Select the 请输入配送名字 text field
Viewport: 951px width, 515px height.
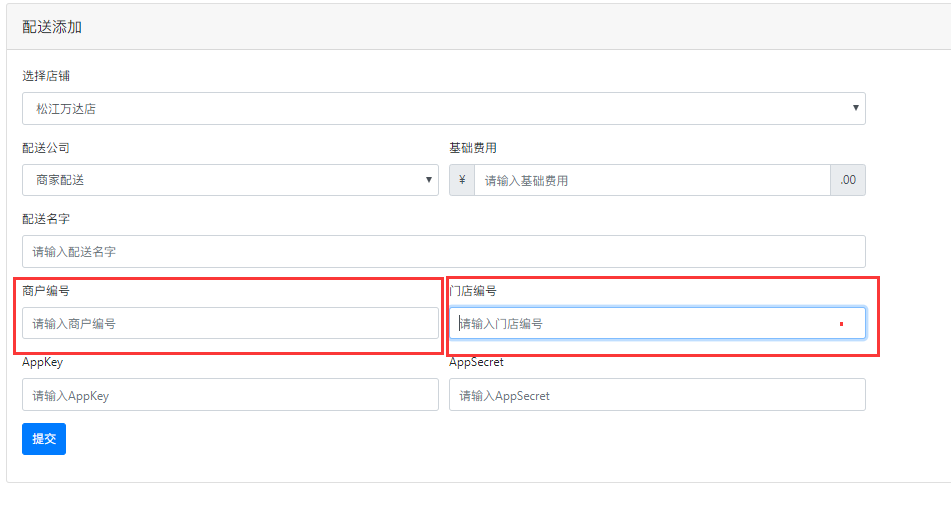click(443, 252)
